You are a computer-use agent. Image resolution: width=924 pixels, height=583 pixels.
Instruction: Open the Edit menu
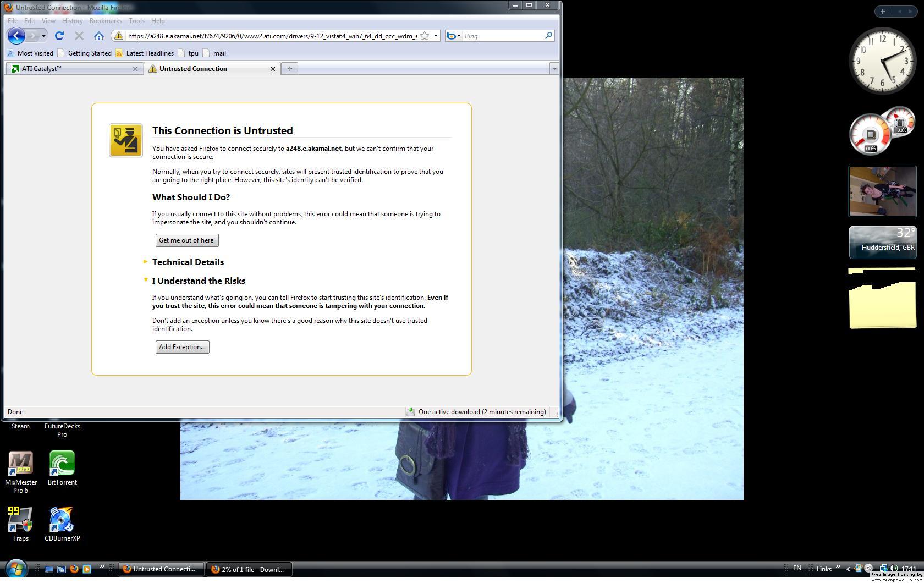30,21
